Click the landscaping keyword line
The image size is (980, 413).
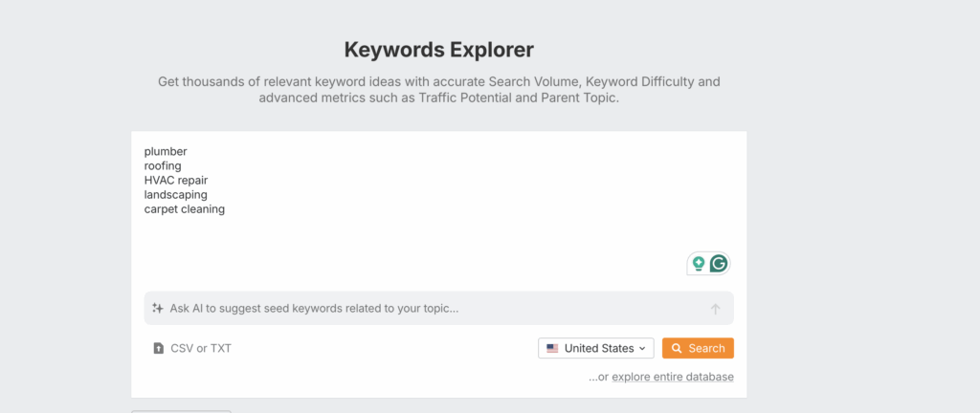pos(176,194)
